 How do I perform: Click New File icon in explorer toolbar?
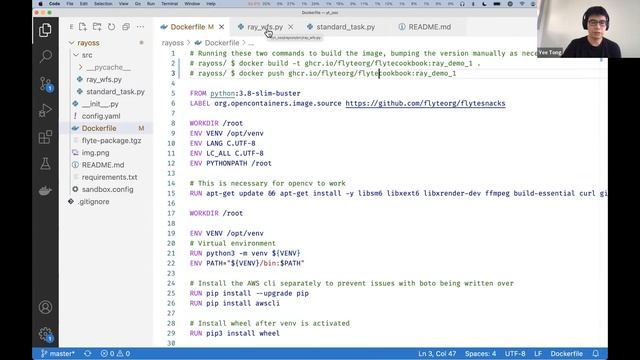[x=83, y=27]
